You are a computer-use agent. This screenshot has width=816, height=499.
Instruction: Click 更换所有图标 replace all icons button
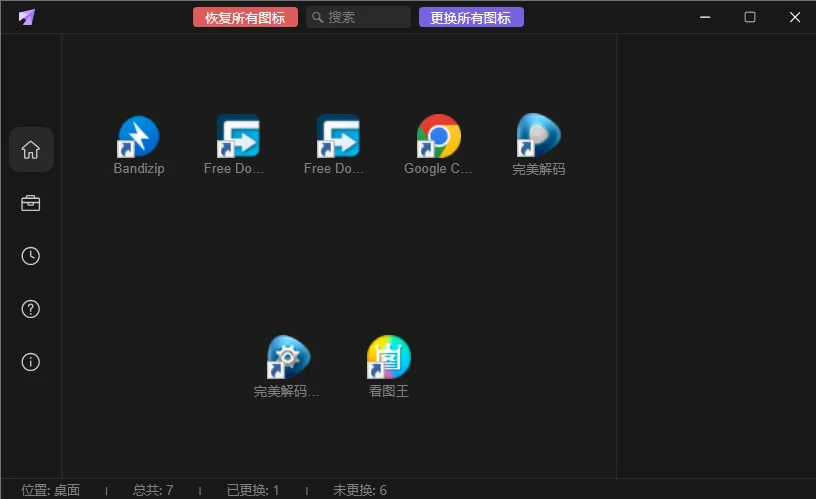(x=471, y=18)
